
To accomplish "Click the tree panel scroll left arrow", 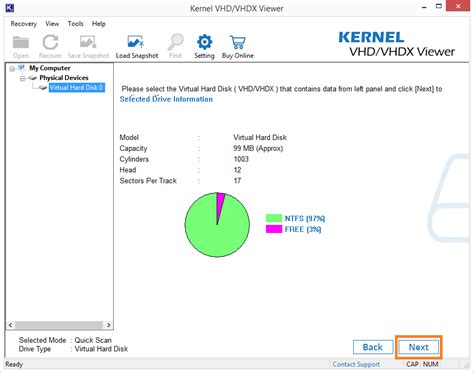I will pos(10,325).
